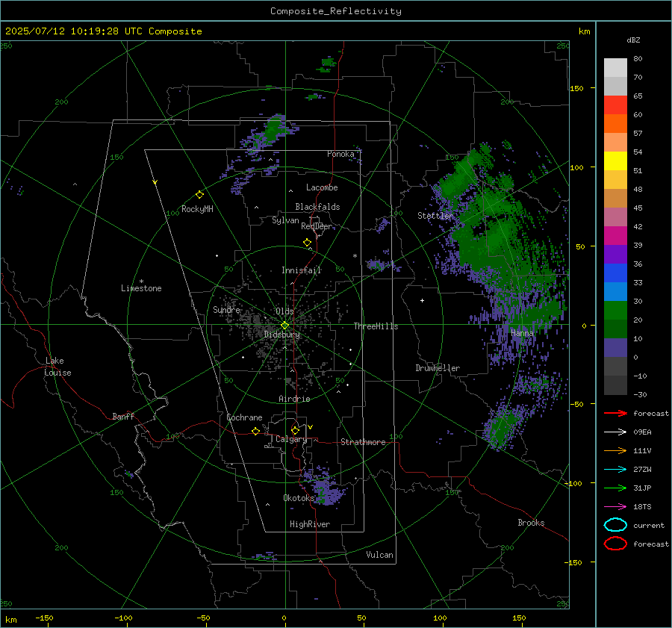Select the orange 111V arrow in legend

coord(615,450)
